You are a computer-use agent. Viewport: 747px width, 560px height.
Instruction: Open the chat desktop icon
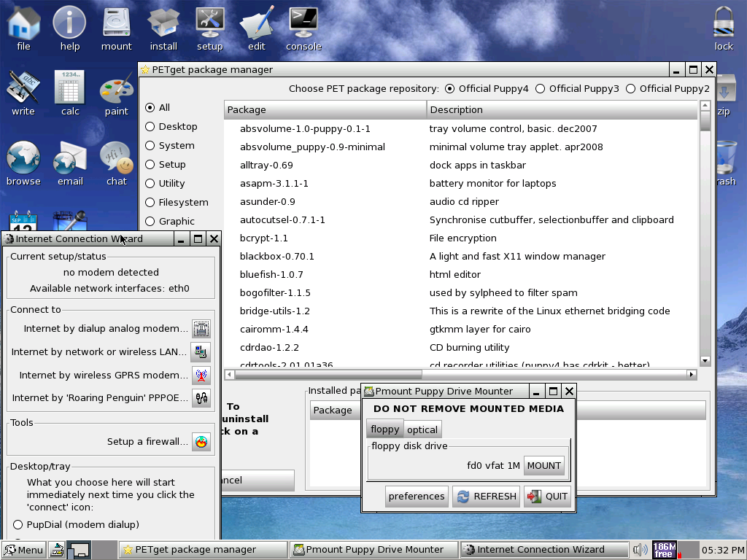click(116, 163)
